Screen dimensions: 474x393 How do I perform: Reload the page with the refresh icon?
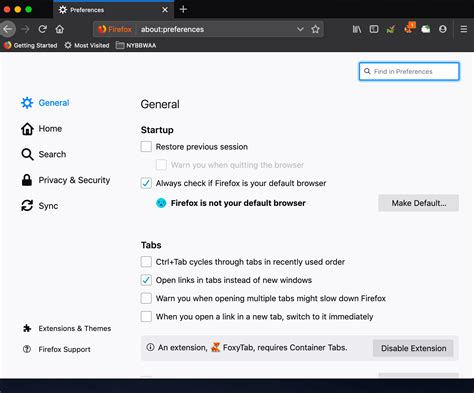pos(42,29)
